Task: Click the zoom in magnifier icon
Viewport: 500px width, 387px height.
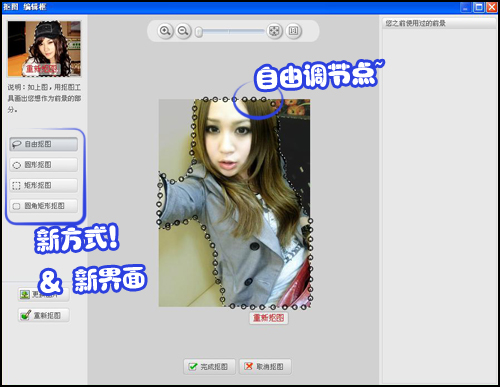Action: 165,31
